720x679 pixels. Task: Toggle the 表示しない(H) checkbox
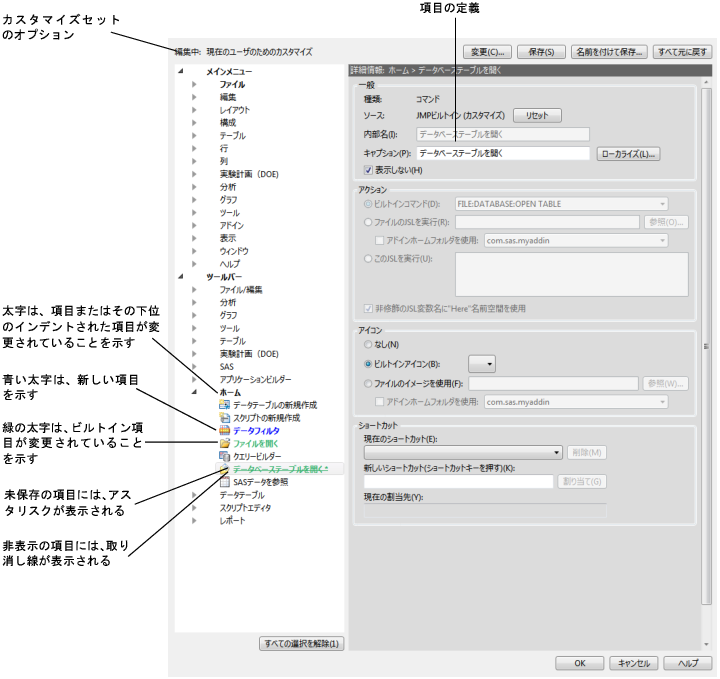[x=368, y=170]
